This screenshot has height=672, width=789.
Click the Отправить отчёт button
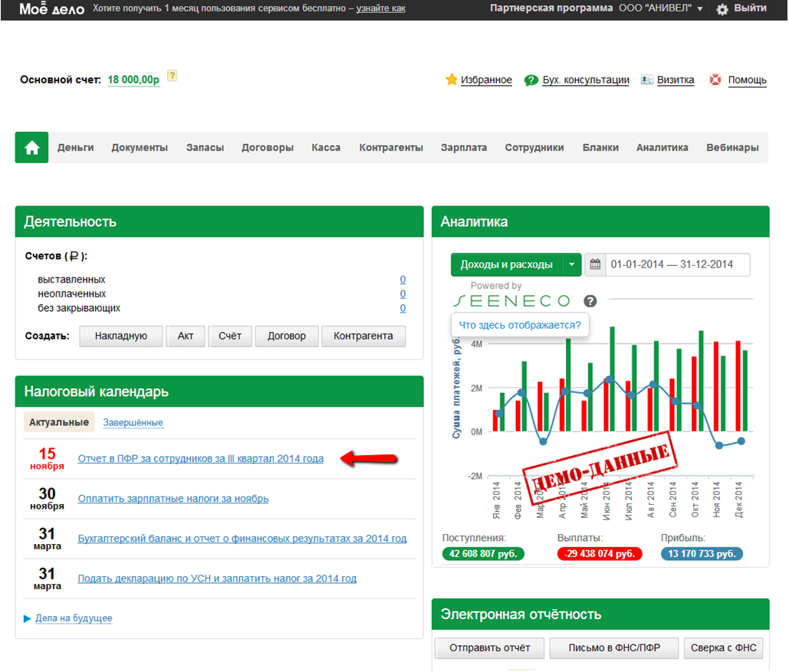click(x=489, y=647)
